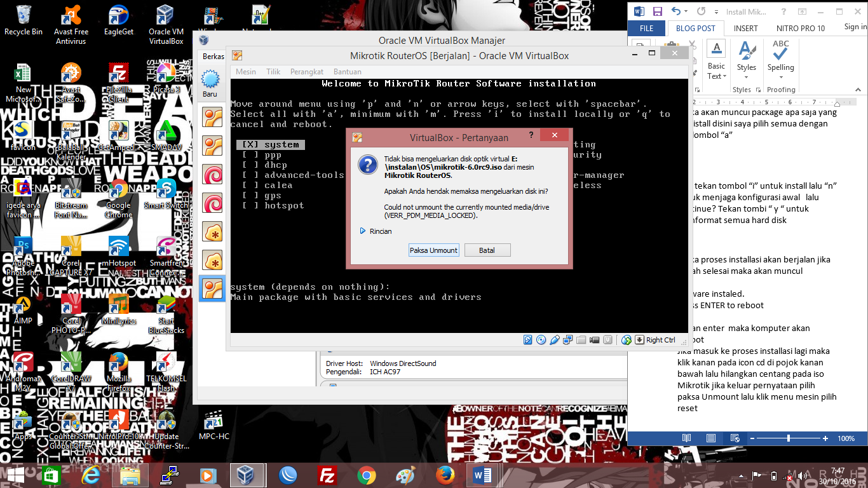868x488 pixels.
Task: Adjust the Word zoom slider handle
Action: (789, 438)
